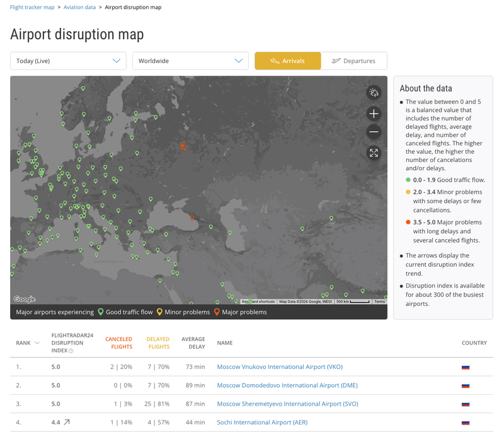Switch to the Departures tab

pos(354,61)
